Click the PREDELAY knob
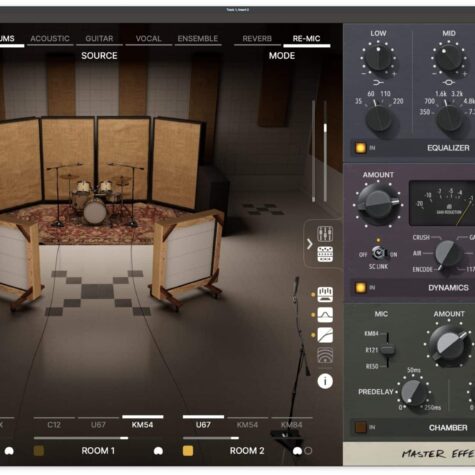Viewport: 475px width, 475px height. (x=414, y=393)
